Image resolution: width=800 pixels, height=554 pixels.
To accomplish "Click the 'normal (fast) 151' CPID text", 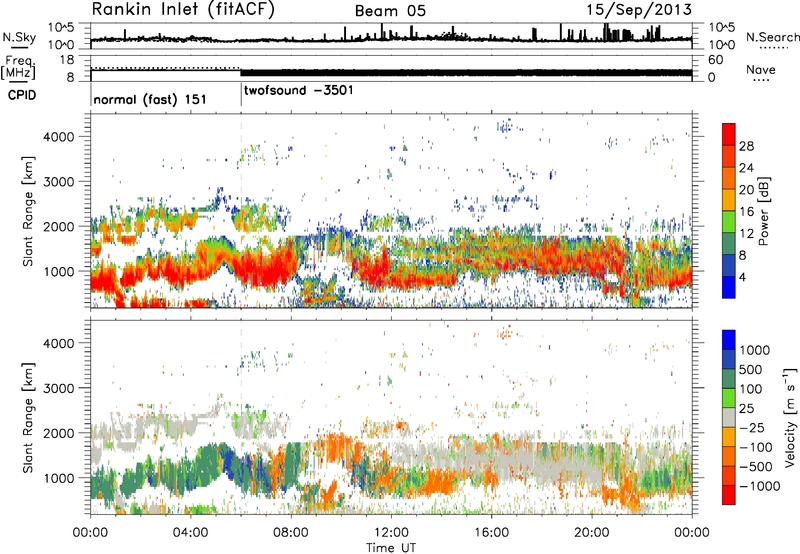I will coord(150,99).
